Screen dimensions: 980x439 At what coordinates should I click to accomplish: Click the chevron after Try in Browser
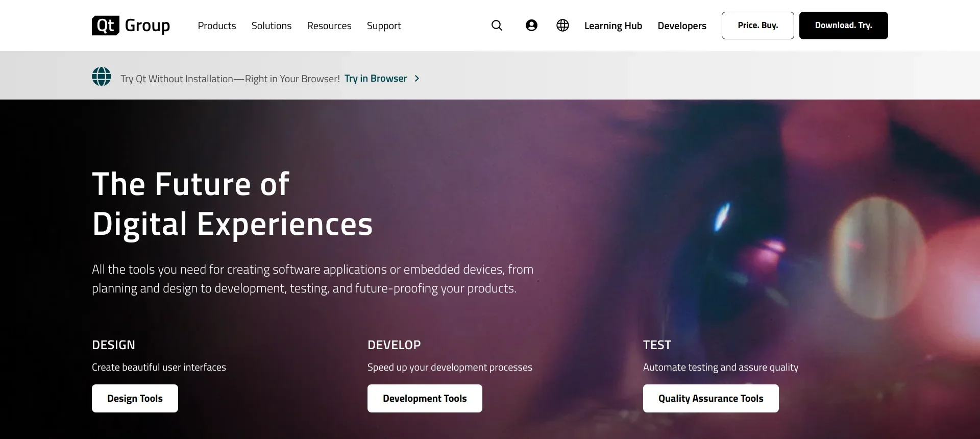tap(417, 79)
